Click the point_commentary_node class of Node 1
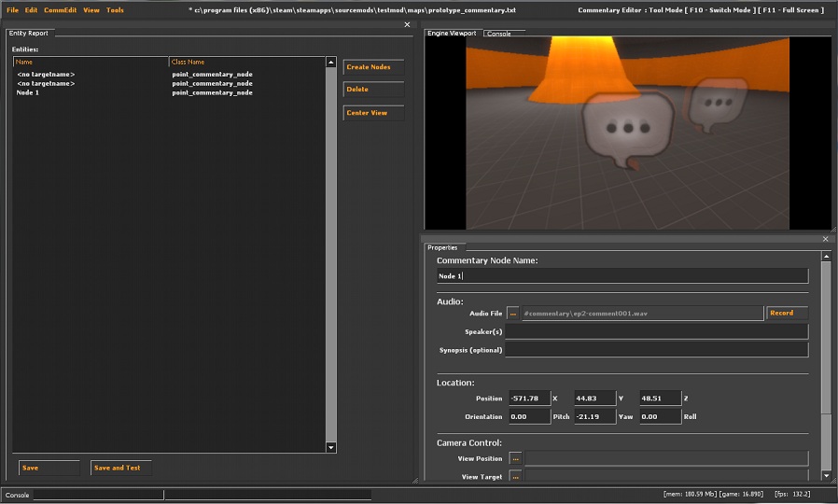 tap(212, 92)
